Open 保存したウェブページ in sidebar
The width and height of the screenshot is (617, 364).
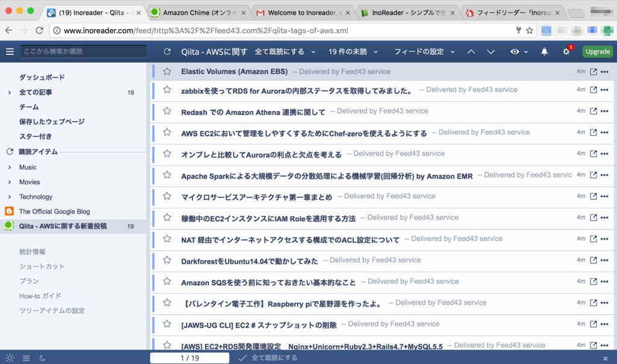(x=52, y=122)
